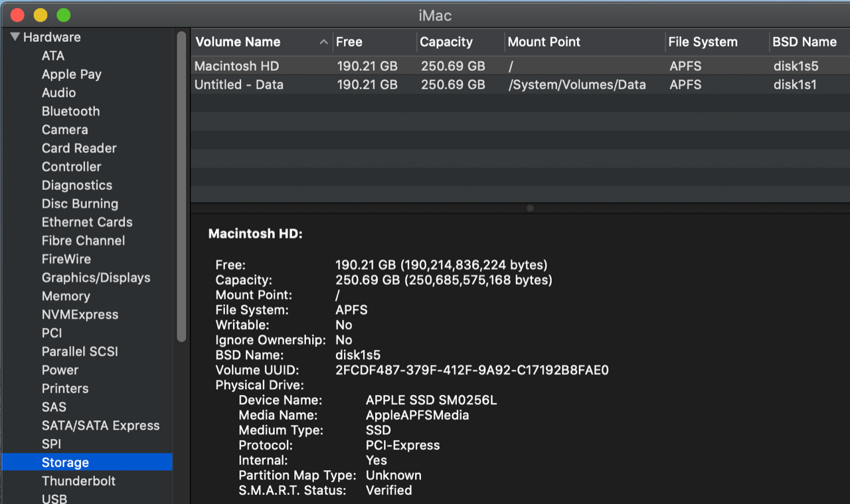The height and width of the screenshot is (504, 850).
Task: Click the sidebar vertical scrollbar
Action: (x=181, y=187)
